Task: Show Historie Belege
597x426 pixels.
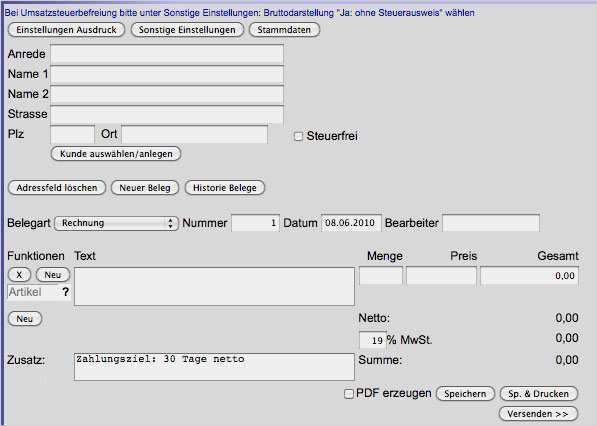Action: (225, 188)
